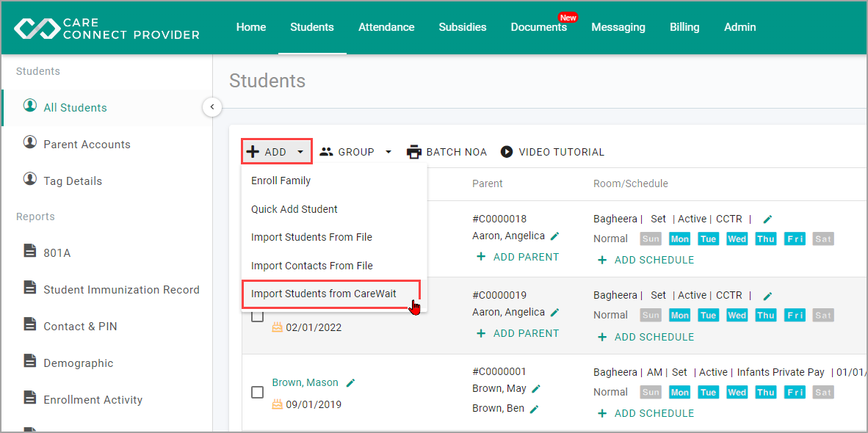Click the Care Connect Provider logo
The width and height of the screenshot is (868, 433).
point(106,29)
